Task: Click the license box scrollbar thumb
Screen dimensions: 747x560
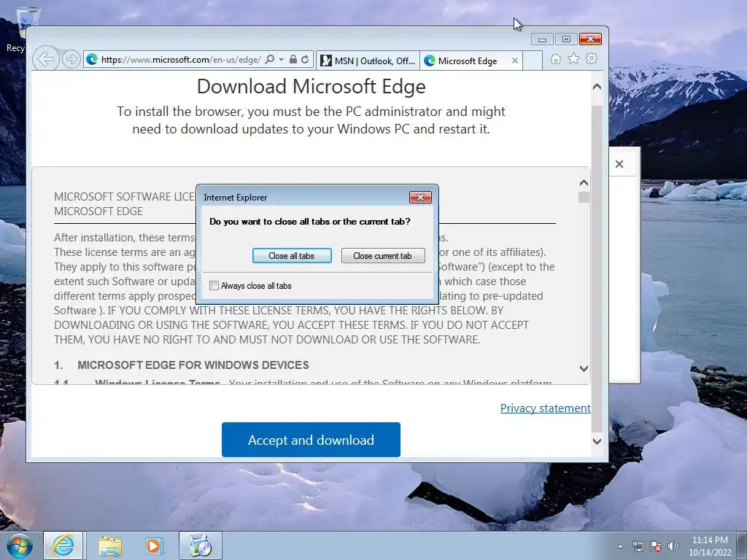Action: (x=584, y=197)
